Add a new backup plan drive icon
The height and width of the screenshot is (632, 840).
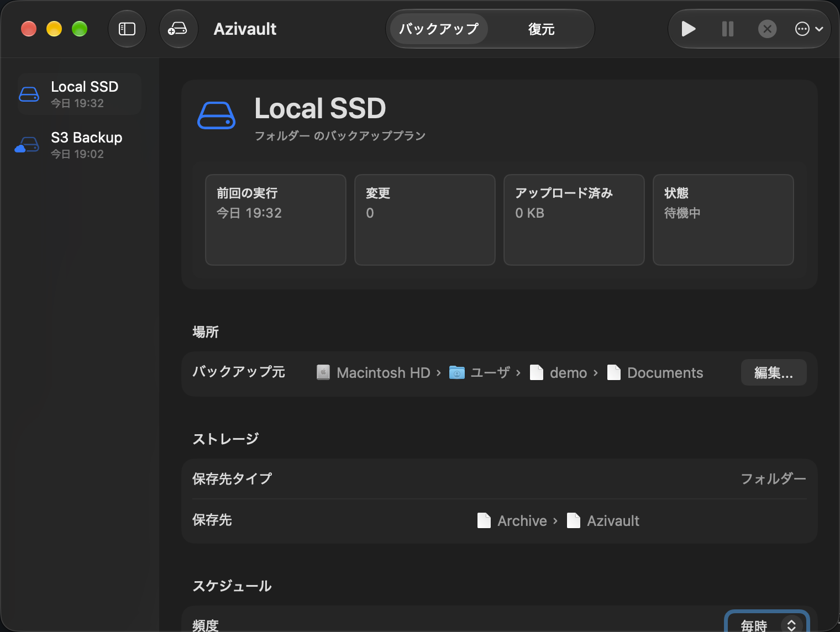click(x=179, y=29)
